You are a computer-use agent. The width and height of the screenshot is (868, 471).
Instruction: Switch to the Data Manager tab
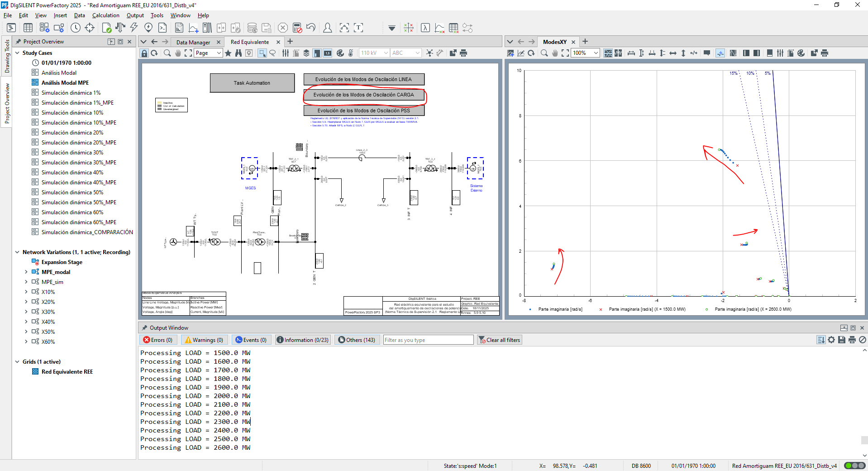(193, 42)
